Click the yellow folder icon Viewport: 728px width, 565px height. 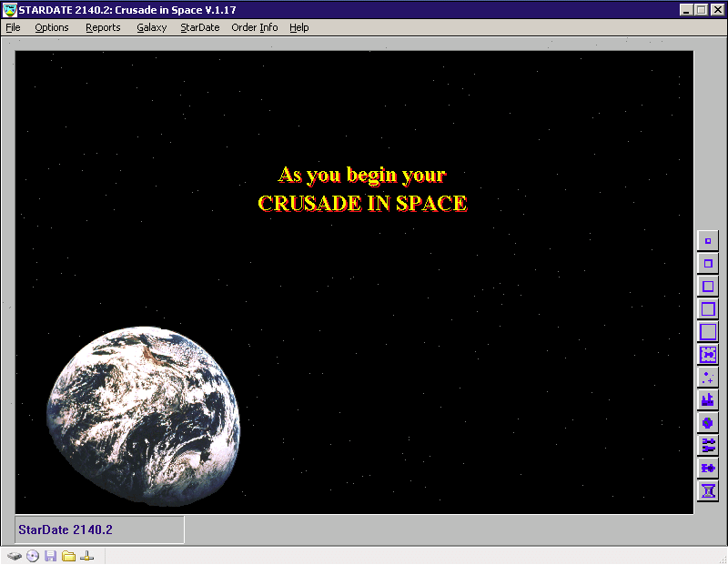tap(69, 556)
